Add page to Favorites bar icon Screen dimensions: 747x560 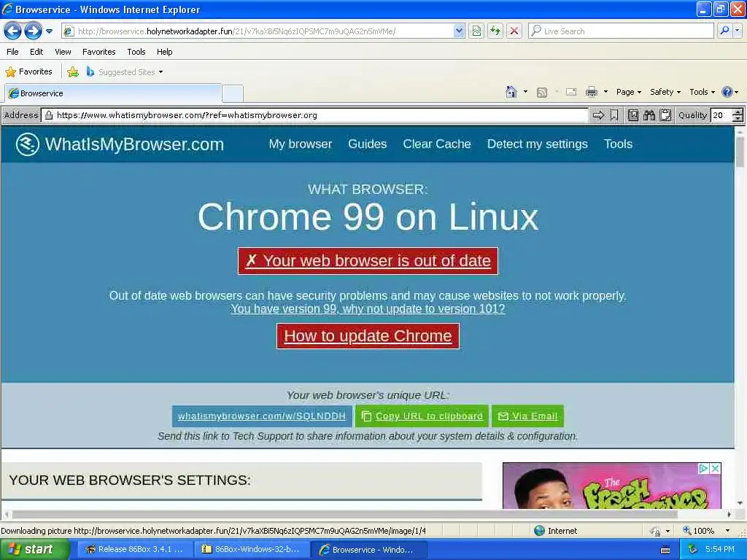coord(73,72)
